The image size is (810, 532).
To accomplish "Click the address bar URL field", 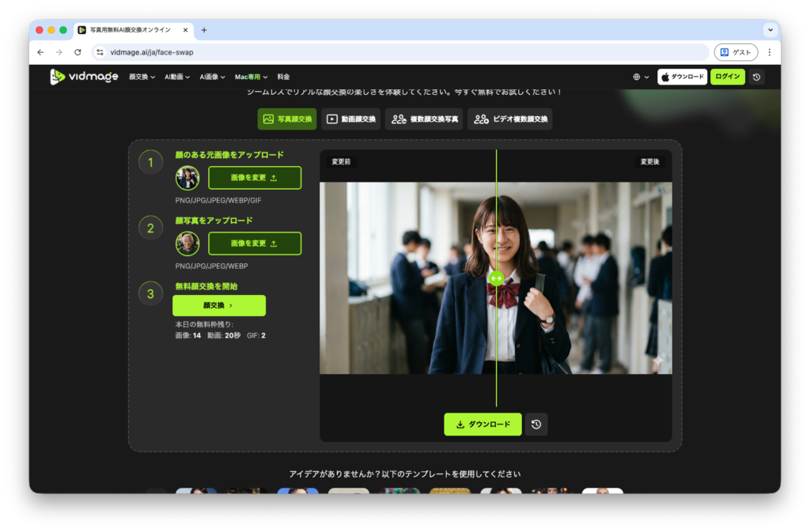I will click(x=396, y=52).
